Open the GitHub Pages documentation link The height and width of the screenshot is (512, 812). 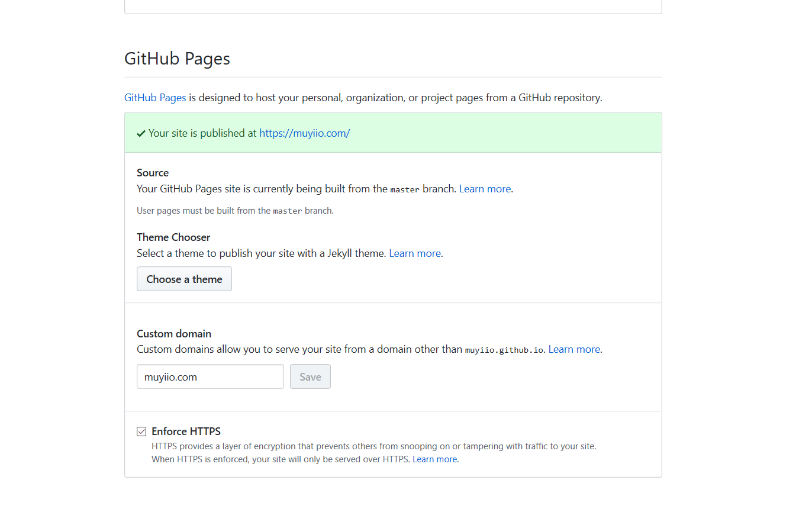pos(155,98)
